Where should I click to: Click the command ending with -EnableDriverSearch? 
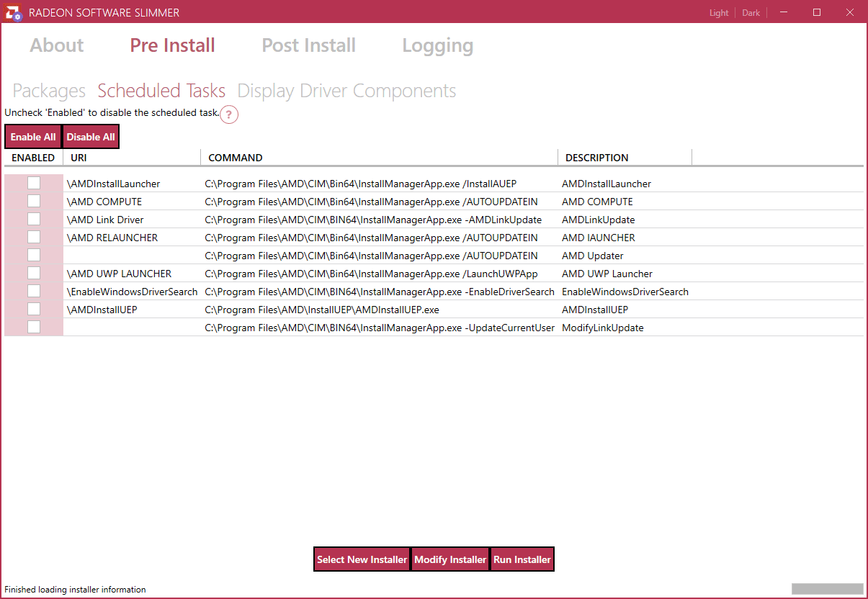coord(380,292)
